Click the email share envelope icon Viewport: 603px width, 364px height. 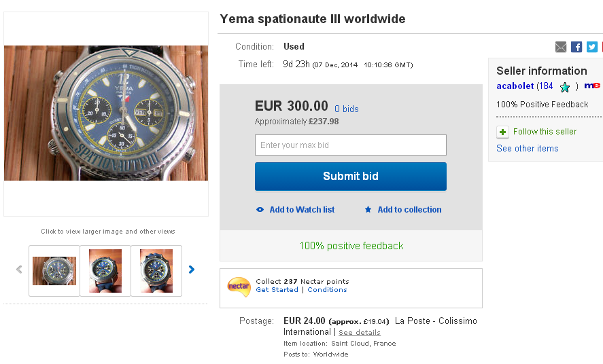click(x=561, y=47)
